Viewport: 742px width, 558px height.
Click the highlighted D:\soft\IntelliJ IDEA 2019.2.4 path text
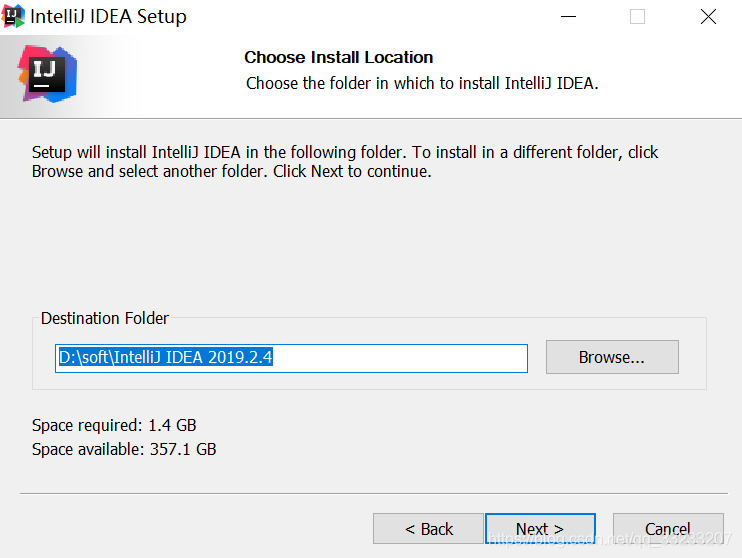coord(166,357)
